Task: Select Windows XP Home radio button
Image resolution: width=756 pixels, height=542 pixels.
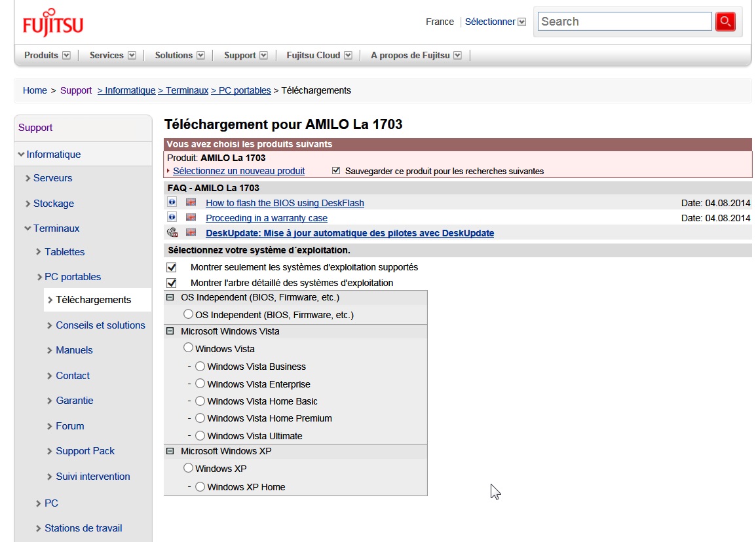Action: [x=200, y=486]
